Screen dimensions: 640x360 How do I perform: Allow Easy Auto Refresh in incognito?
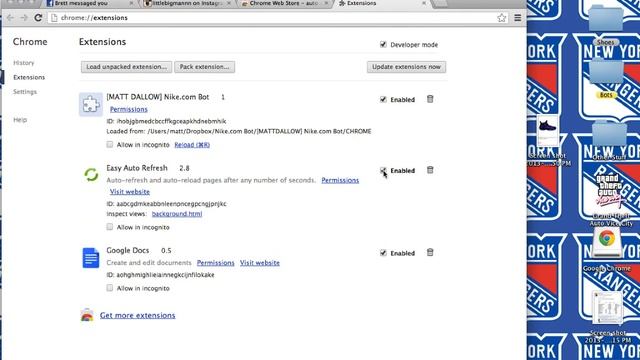[109, 227]
